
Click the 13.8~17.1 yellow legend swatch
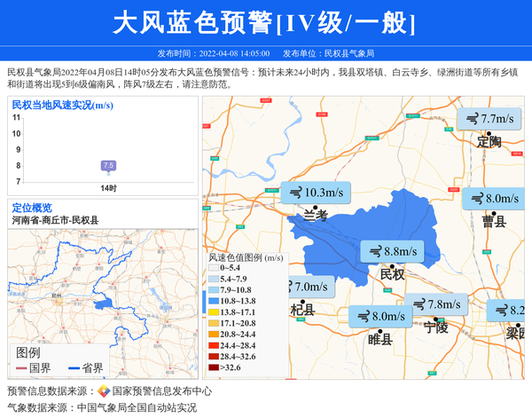pyautogui.click(x=214, y=312)
